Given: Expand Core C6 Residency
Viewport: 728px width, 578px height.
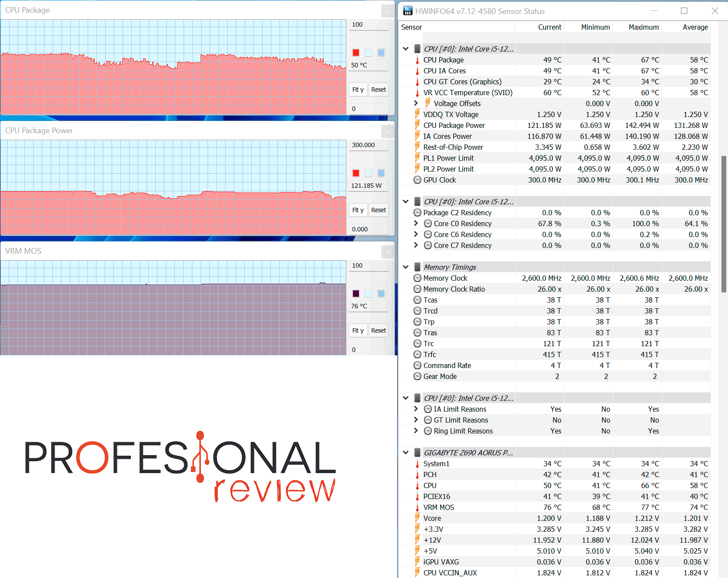Looking at the screenshot, I should click(416, 234).
